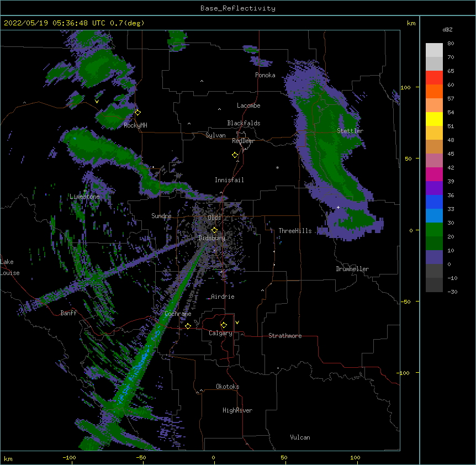Click the Olds label
Viewport: 476px width, 465px height.
[214, 218]
